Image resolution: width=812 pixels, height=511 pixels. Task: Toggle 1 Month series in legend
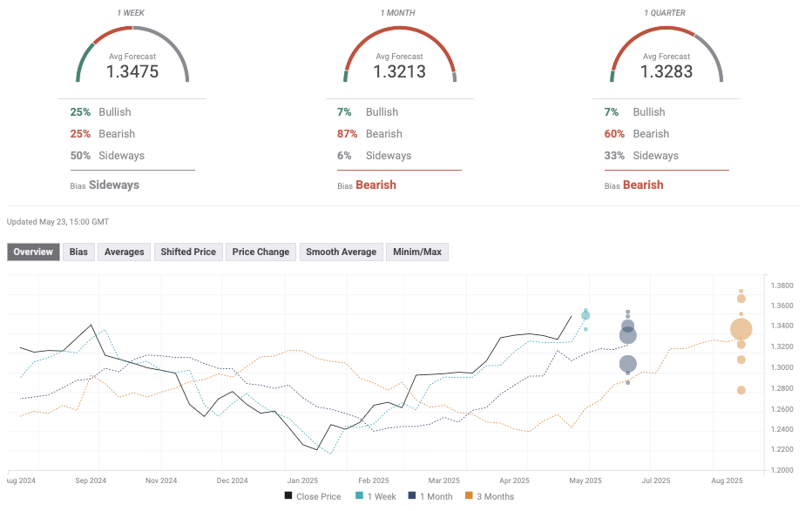pos(430,496)
